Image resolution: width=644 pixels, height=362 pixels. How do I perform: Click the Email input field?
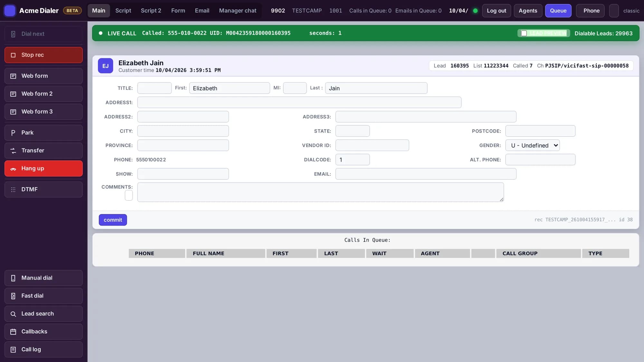click(426, 174)
